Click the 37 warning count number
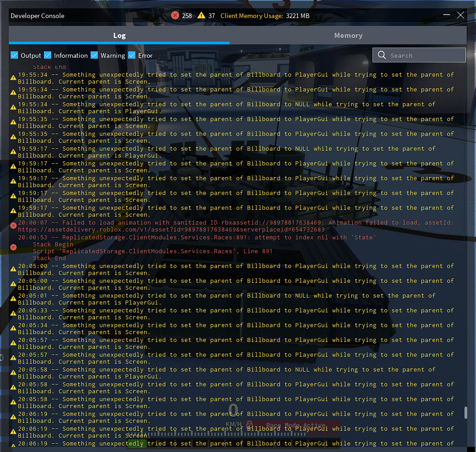476x452 pixels. click(212, 16)
